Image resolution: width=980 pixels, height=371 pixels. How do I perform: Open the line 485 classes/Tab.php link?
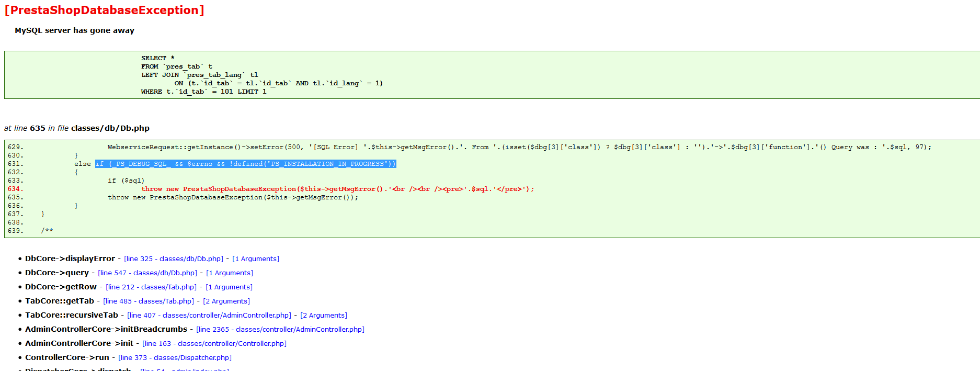149,301
